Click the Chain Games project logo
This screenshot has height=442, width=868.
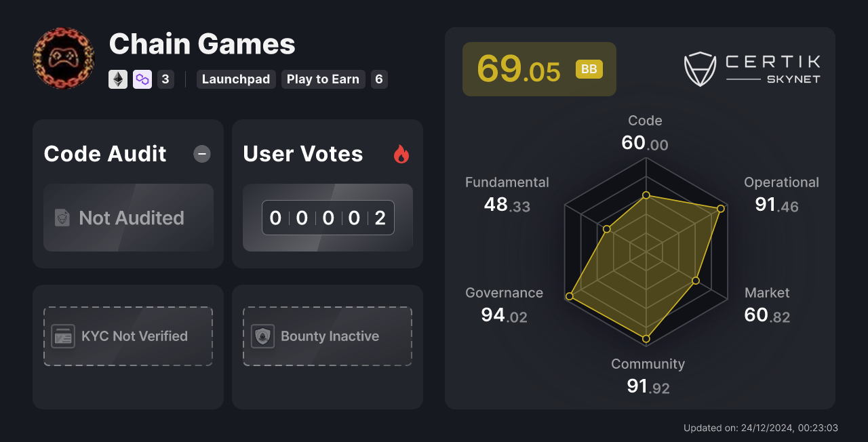pos(63,58)
